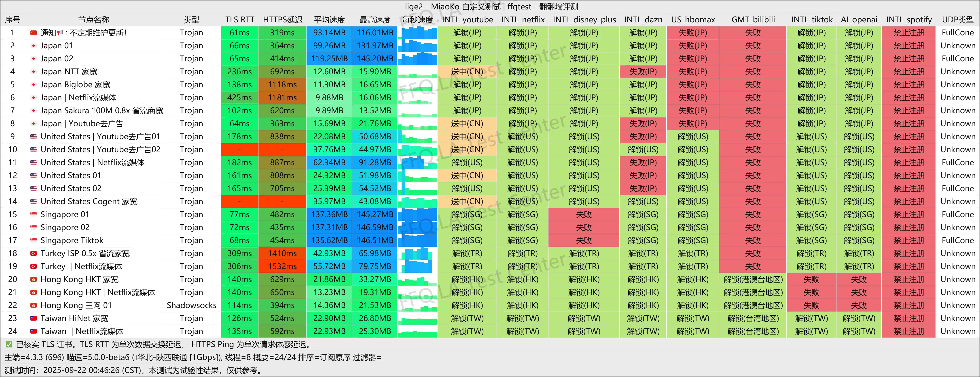Click the GMT_bilibili column header
980x377 pixels.
753,20
